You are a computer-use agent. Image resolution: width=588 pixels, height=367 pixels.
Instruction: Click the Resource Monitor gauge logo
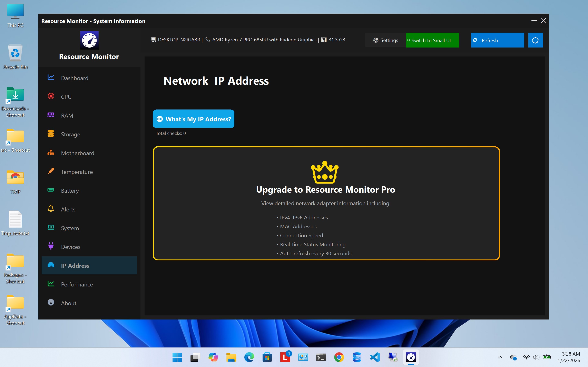[89, 40]
